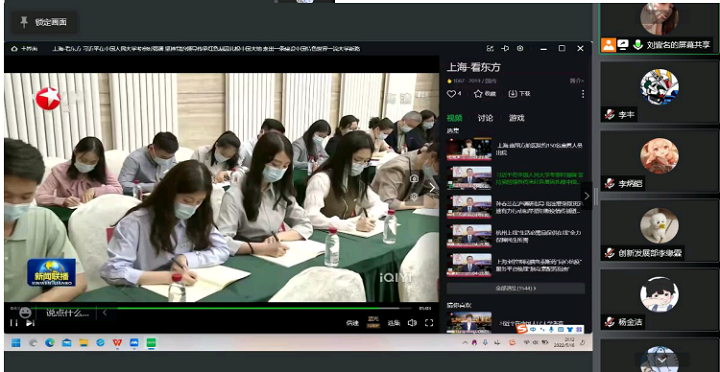Collapse the participants side panel arrow
The height and width of the screenshot is (372, 720).
pyautogui.click(x=587, y=196)
